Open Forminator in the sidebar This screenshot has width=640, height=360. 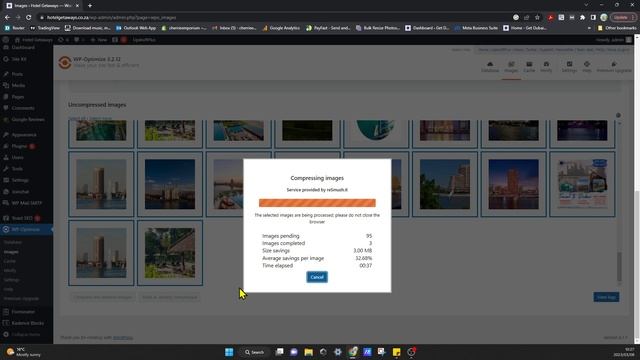[x=23, y=312]
